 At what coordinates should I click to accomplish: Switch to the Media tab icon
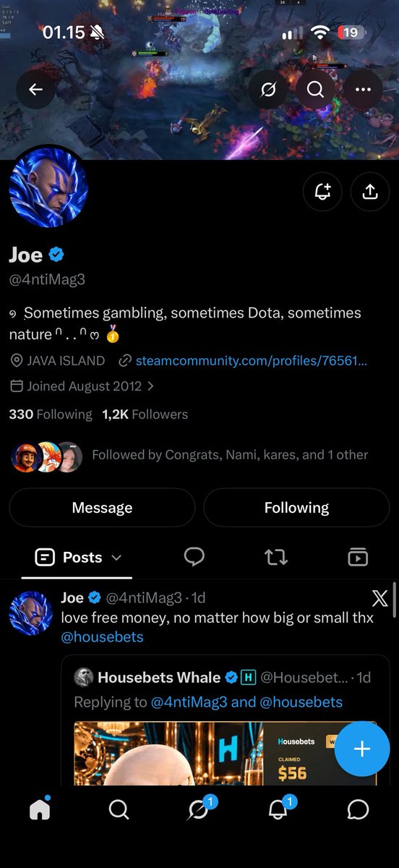(358, 557)
